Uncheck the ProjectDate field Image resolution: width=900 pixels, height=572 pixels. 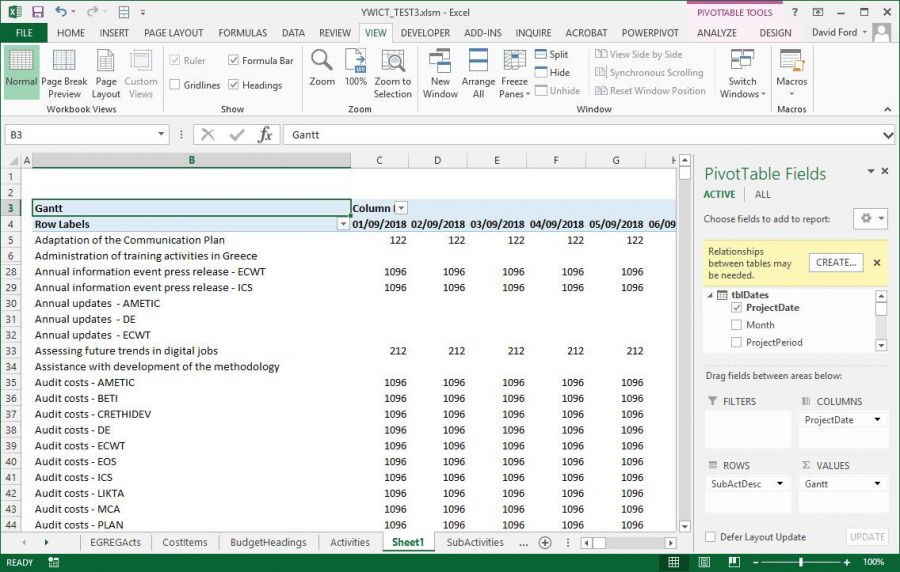coord(736,308)
